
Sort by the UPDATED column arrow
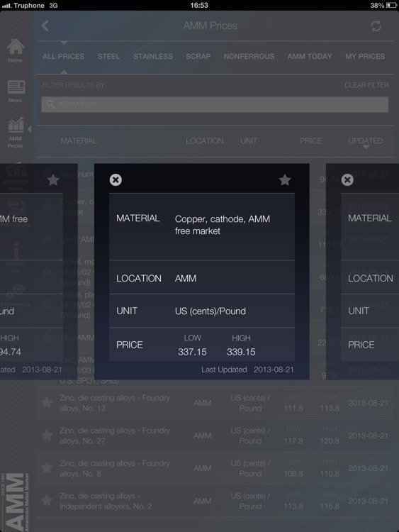pos(366,147)
